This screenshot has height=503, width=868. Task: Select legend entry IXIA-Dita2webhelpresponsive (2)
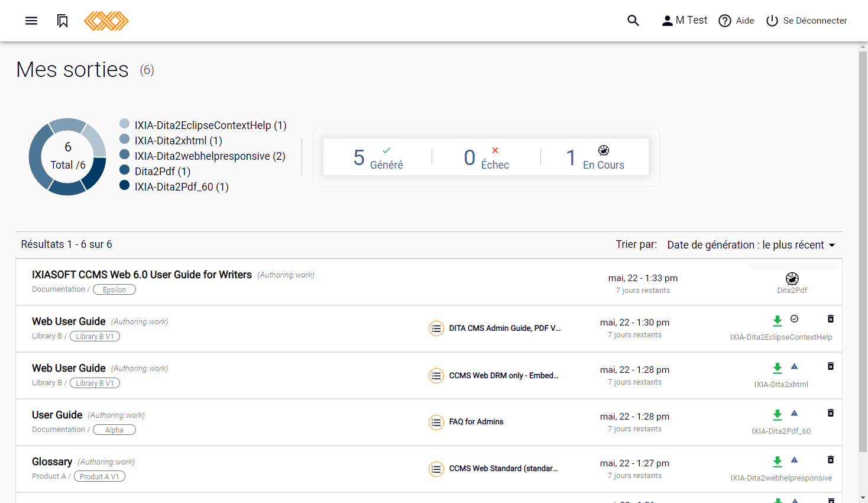(210, 156)
